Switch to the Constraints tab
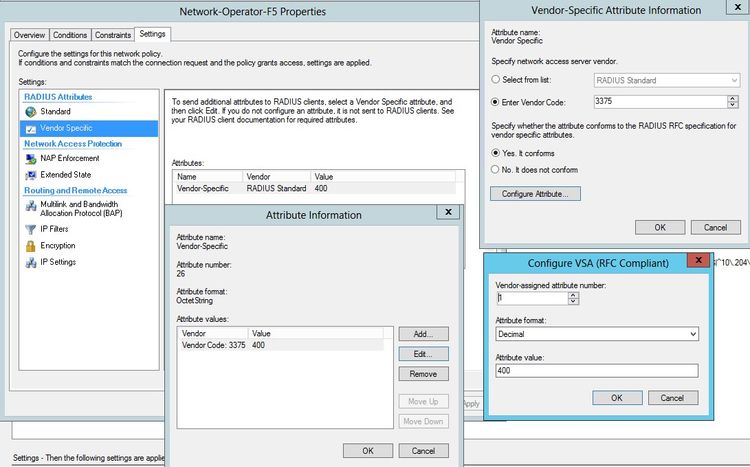The height and width of the screenshot is (467, 750). (x=113, y=35)
